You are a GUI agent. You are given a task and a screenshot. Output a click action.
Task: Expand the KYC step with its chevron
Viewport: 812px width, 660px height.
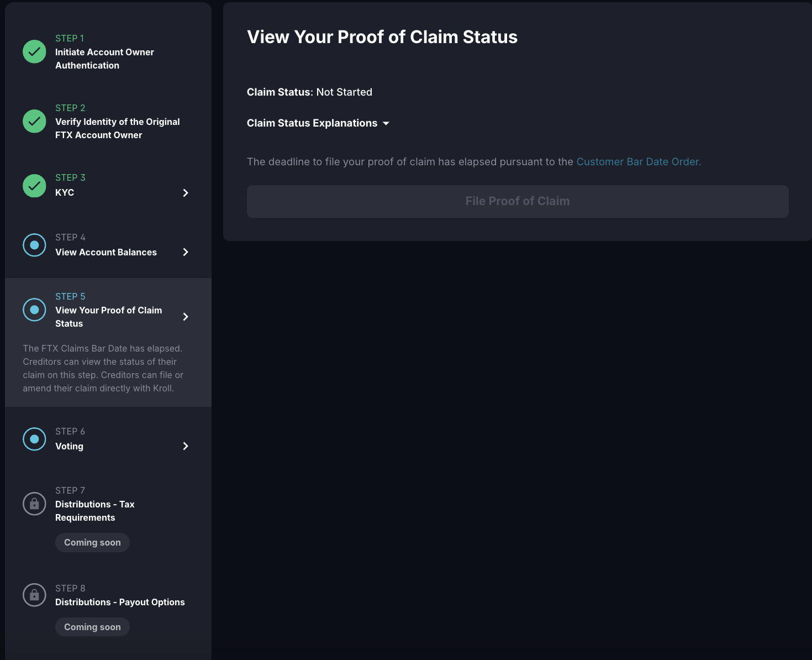pyautogui.click(x=186, y=192)
